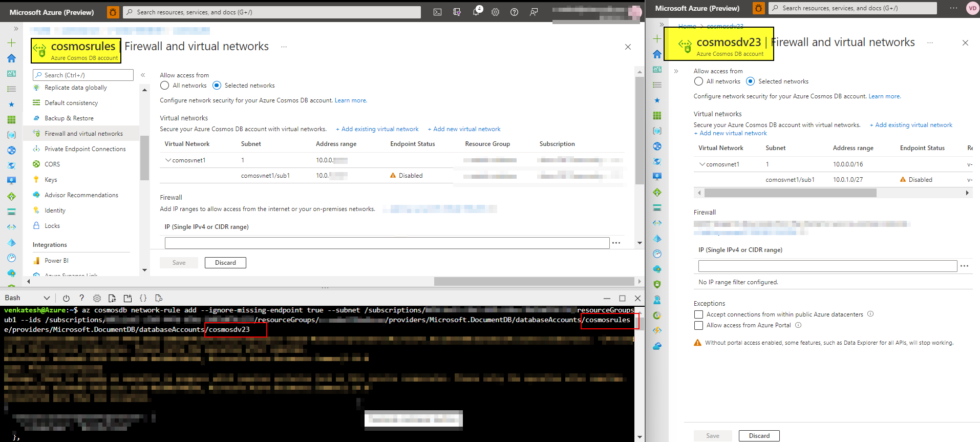
Task: Open IP row ellipsis menu in cosmosrules window
Action: coord(616,243)
